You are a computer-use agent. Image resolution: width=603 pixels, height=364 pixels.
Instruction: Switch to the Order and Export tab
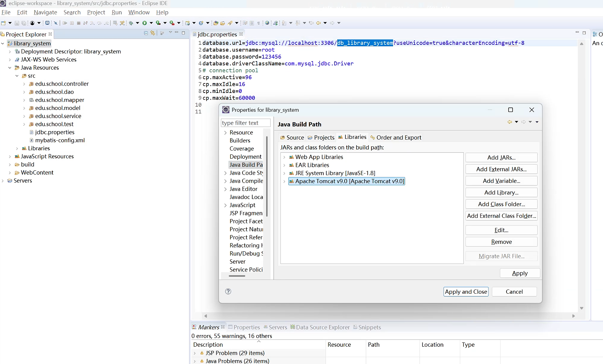(x=396, y=137)
